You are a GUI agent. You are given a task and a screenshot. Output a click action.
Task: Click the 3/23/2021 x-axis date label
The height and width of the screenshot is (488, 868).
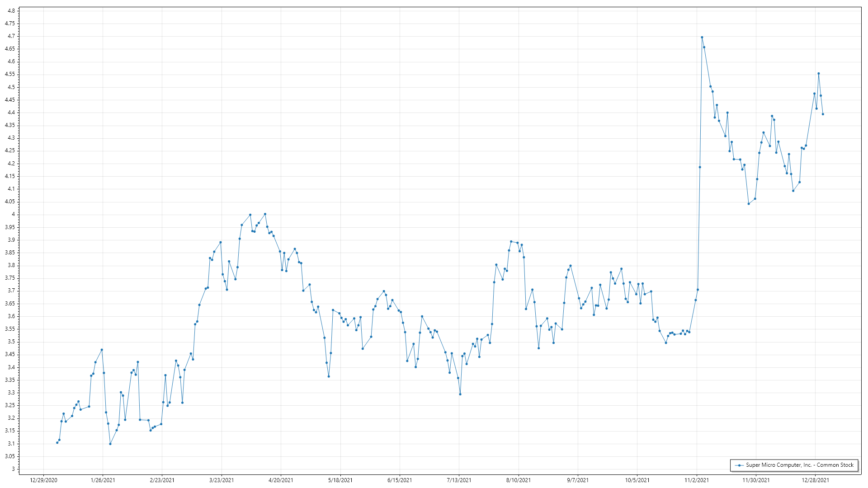222,480
